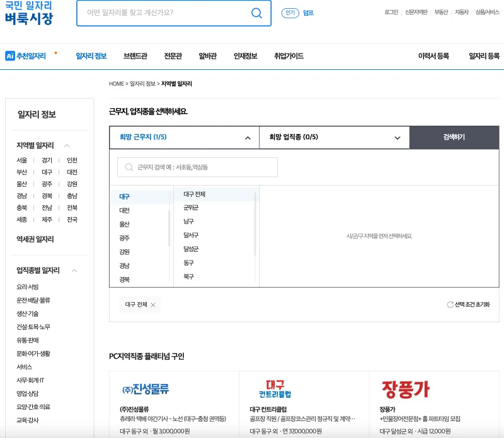This screenshot has height=438, width=504.
Task: Click the district list scrollbar
Action: pyautogui.click(x=255, y=224)
